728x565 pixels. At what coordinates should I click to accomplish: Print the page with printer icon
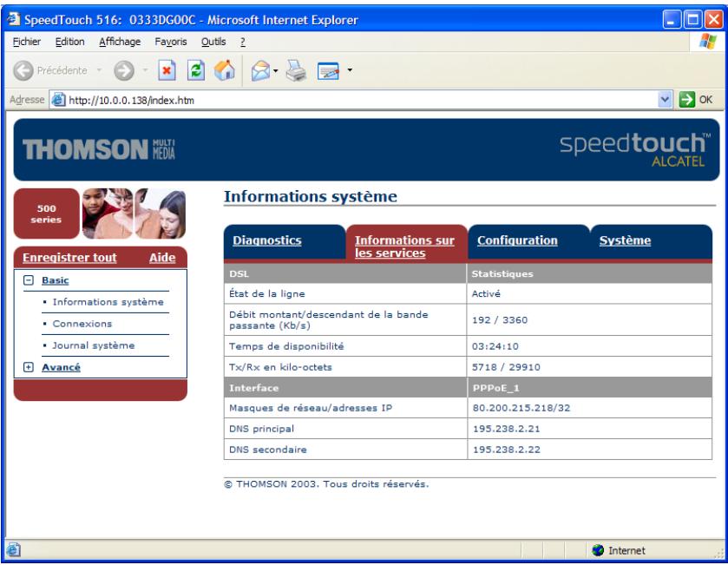(x=296, y=70)
